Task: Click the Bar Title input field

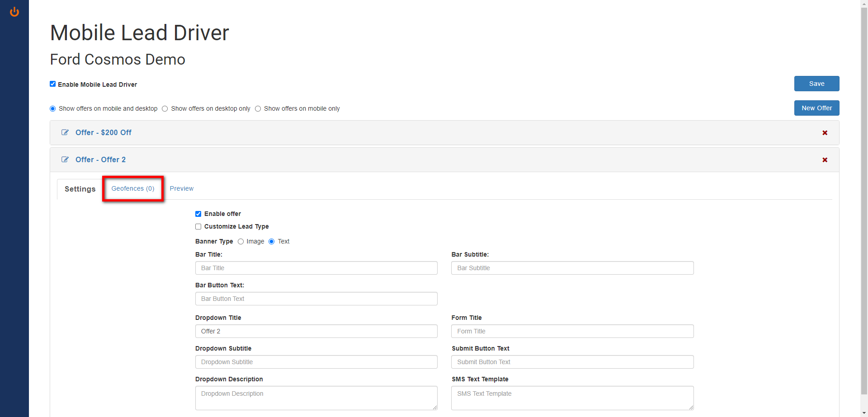Action: coord(316,268)
